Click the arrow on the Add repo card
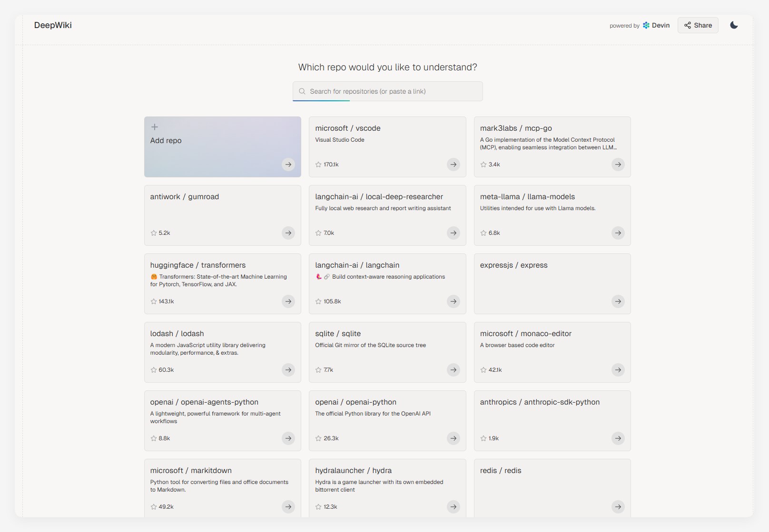Image resolution: width=769 pixels, height=532 pixels. [x=288, y=164]
